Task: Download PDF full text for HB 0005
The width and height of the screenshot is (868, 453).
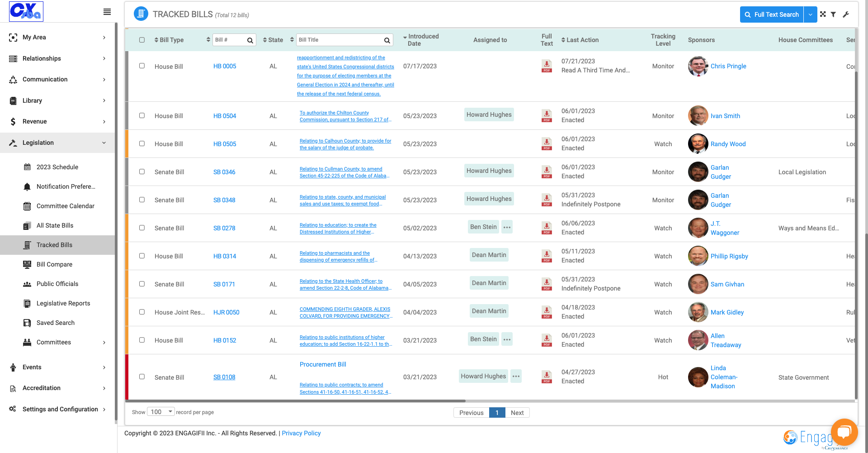Action: [x=547, y=66]
